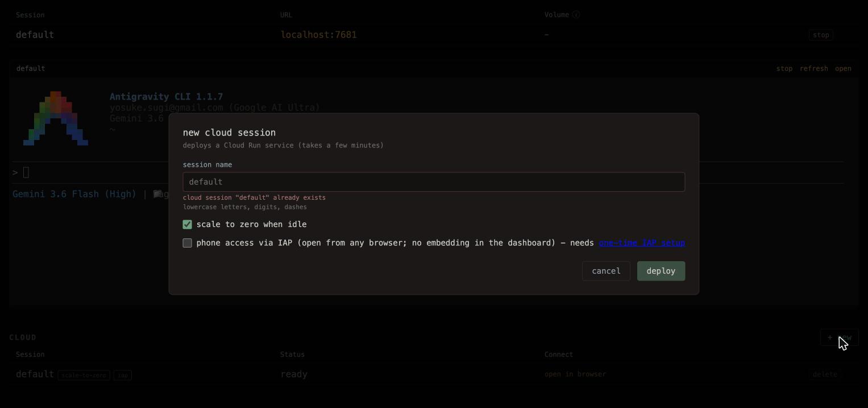This screenshot has height=408, width=868.
Task: Toggle scale to zero when idle checkbox
Action: point(187,225)
